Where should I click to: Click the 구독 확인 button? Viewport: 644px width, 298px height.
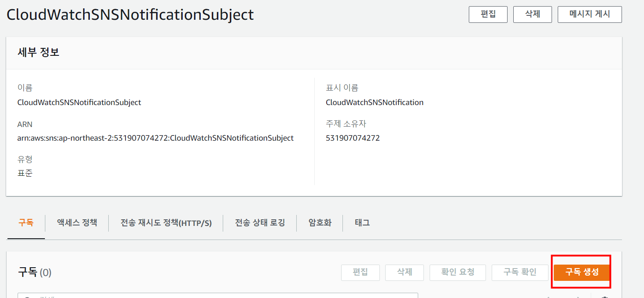520,273
